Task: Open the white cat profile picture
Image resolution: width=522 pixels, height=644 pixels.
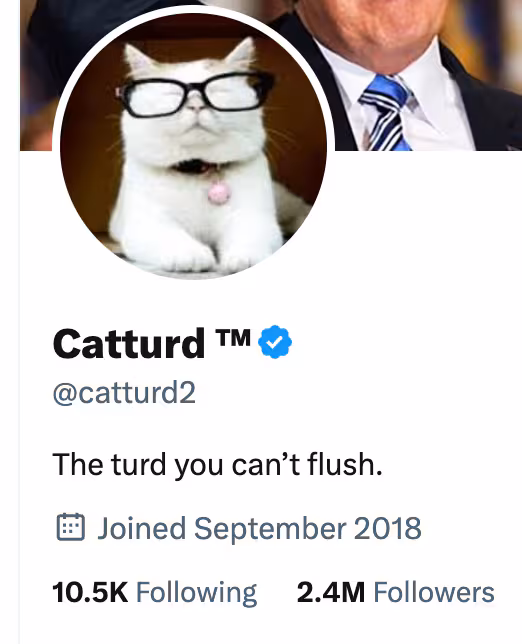Action: [x=193, y=146]
